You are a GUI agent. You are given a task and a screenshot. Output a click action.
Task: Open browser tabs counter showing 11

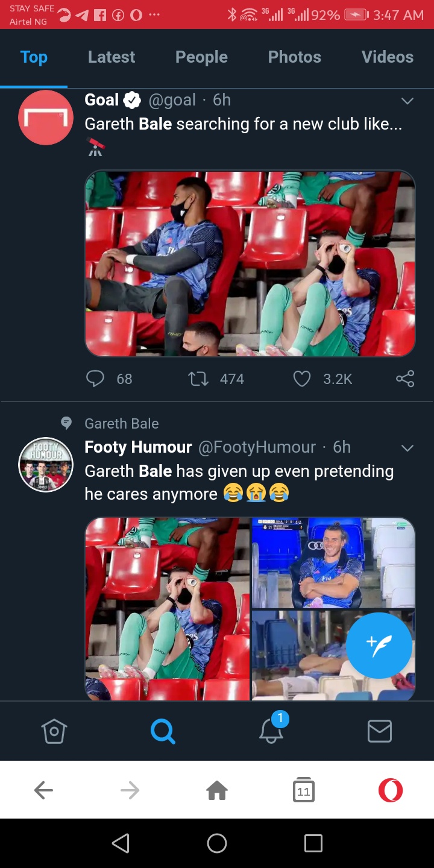[x=303, y=790]
